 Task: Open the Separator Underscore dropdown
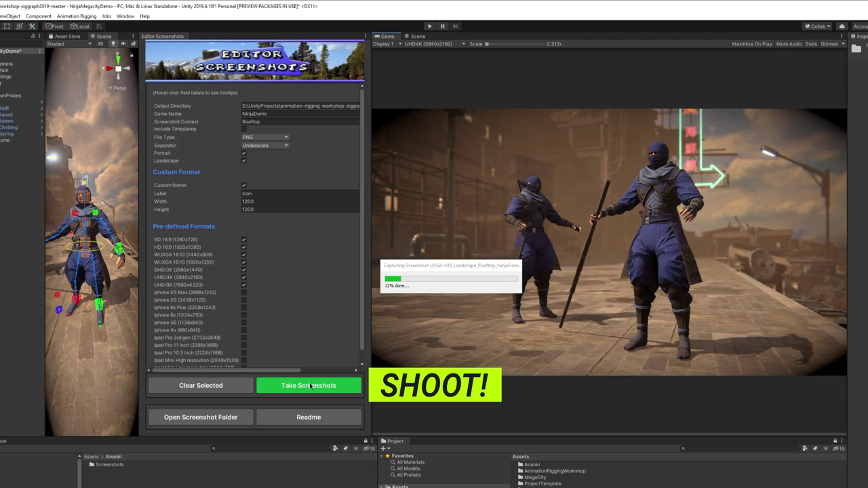point(265,145)
